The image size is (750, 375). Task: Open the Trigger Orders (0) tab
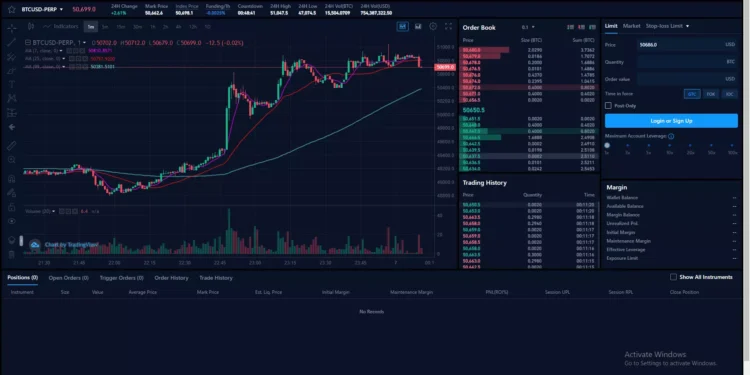[x=121, y=278]
